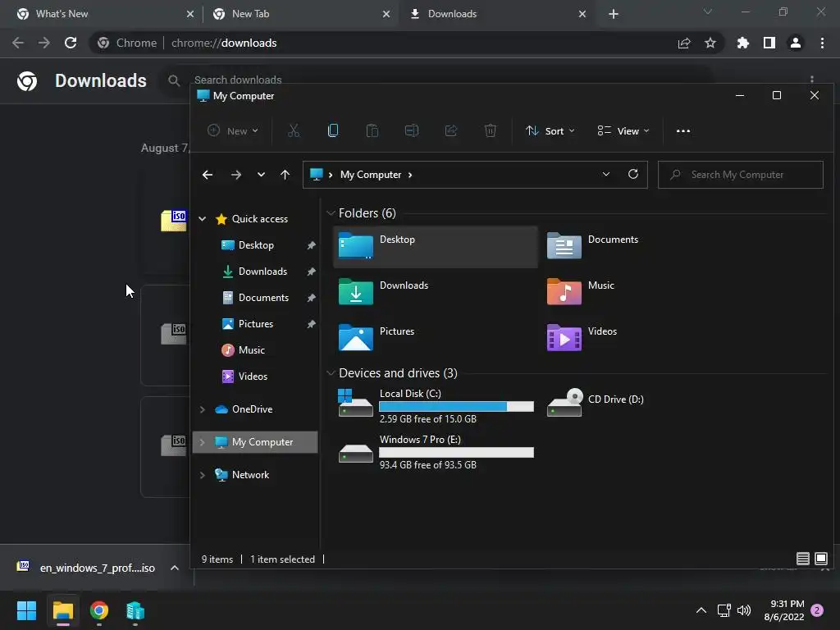
Task: Click the Windows 7 Pro (E:) usage bar
Action: (456, 452)
